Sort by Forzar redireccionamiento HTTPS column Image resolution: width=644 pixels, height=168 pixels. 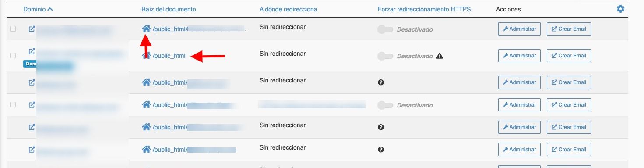coord(424,9)
